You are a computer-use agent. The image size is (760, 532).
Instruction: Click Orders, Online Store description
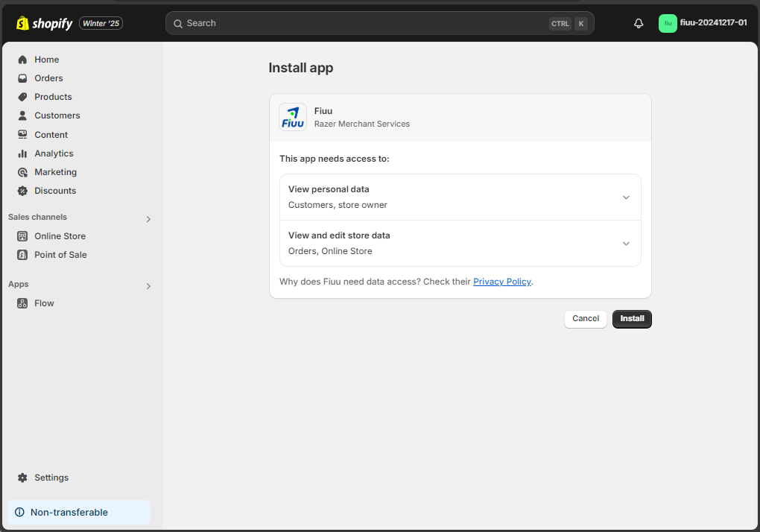[x=330, y=251]
